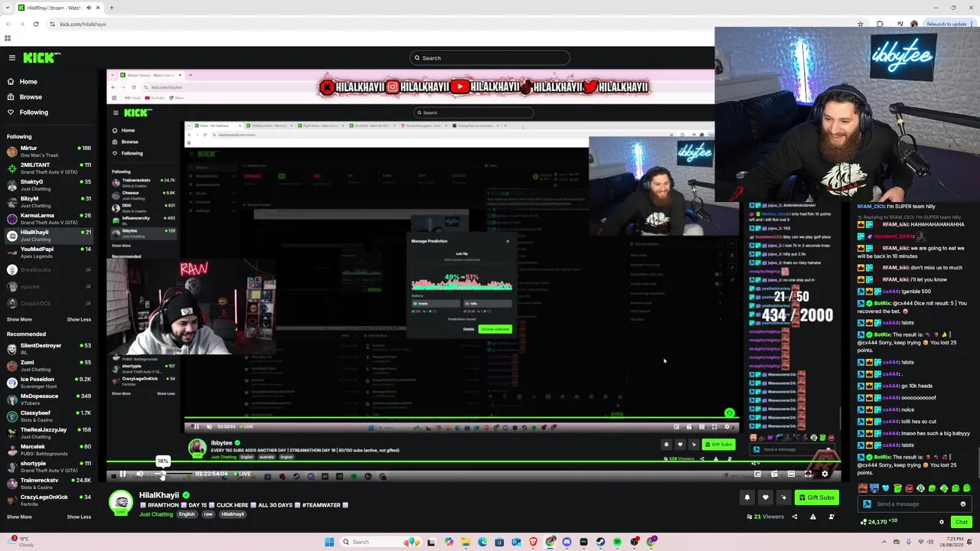Open ShaktyG channel in sidebar
Viewport: 980px width, 551px height.
pyautogui.click(x=49, y=184)
